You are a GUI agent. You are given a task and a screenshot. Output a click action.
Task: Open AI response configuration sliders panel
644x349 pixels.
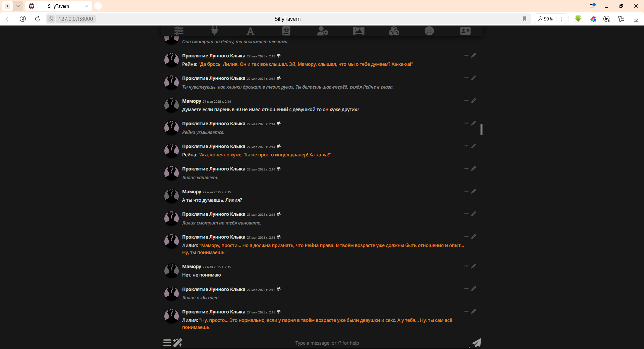pyautogui.click(x=179, y=31)
